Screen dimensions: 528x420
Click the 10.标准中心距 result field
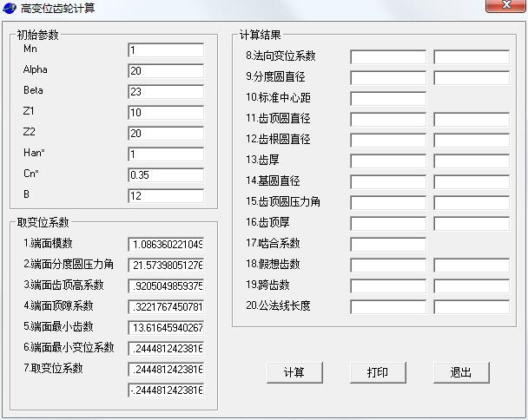tap(388, 99)
